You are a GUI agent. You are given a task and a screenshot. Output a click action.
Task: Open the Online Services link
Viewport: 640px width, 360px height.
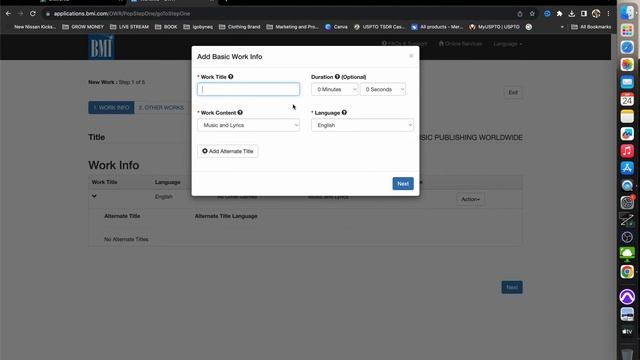pos(460,43)
